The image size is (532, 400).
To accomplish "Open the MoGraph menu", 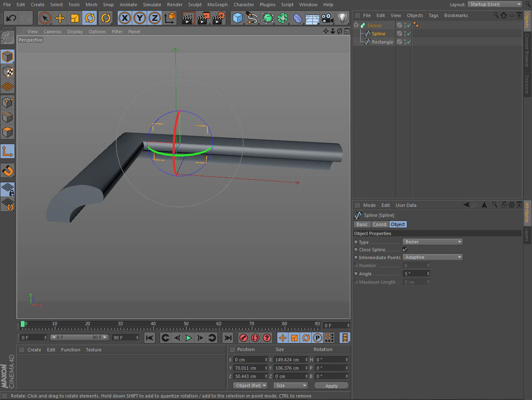I will coord(217,5).
